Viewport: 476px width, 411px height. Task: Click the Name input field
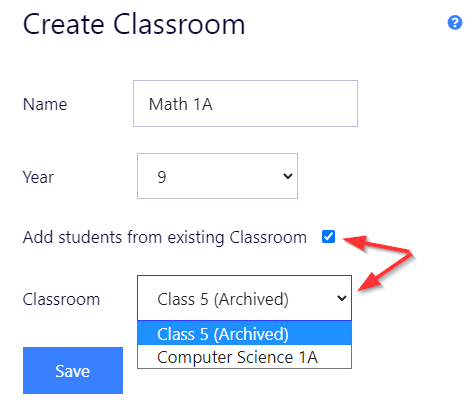click(245, 103)
